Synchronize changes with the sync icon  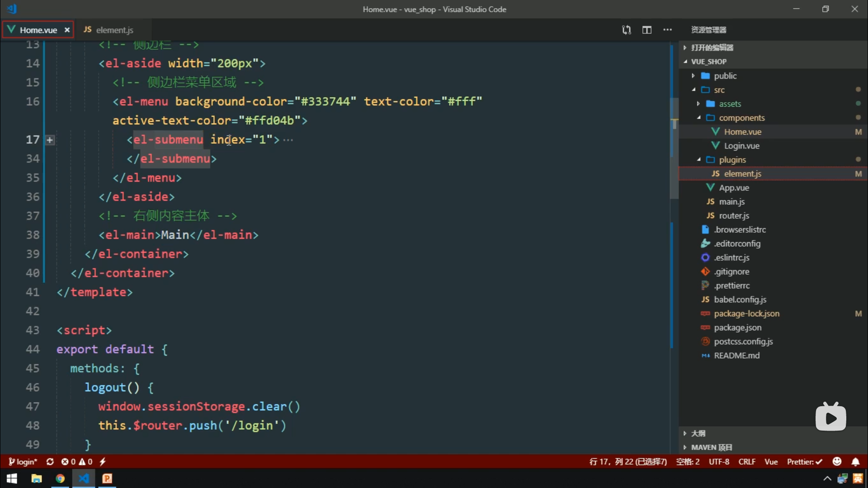point(50,462)
